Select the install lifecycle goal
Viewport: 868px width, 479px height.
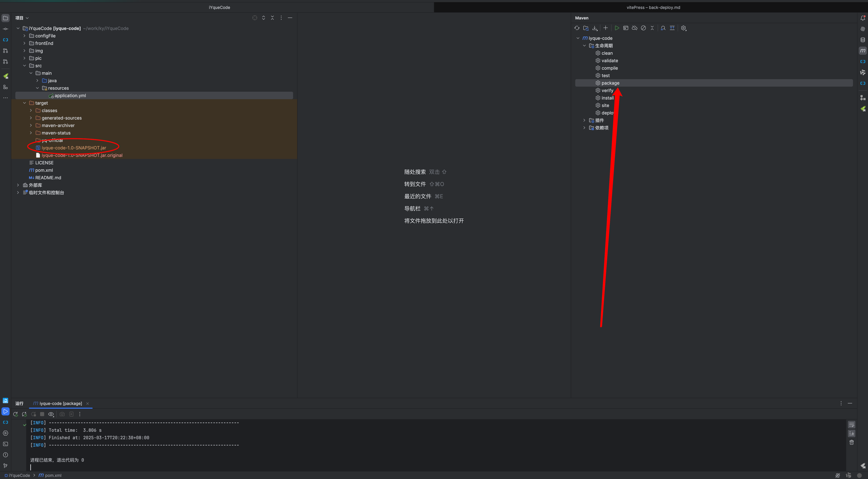click(x=607, y=98)
